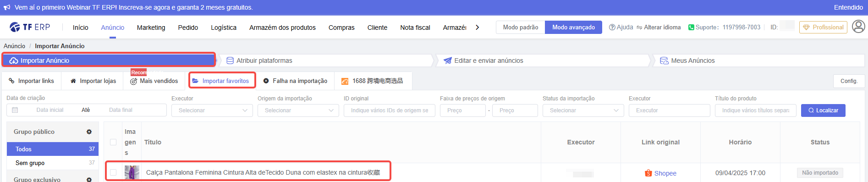The width and height of the screenshot is (868, 182).
Task: Open the Pedido menu
Action: point(188,28)
